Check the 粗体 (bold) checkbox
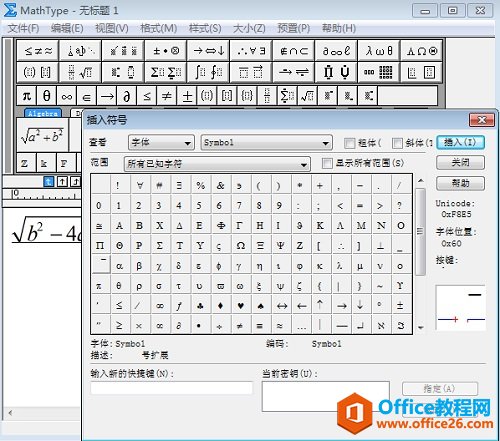 point(349,143)
